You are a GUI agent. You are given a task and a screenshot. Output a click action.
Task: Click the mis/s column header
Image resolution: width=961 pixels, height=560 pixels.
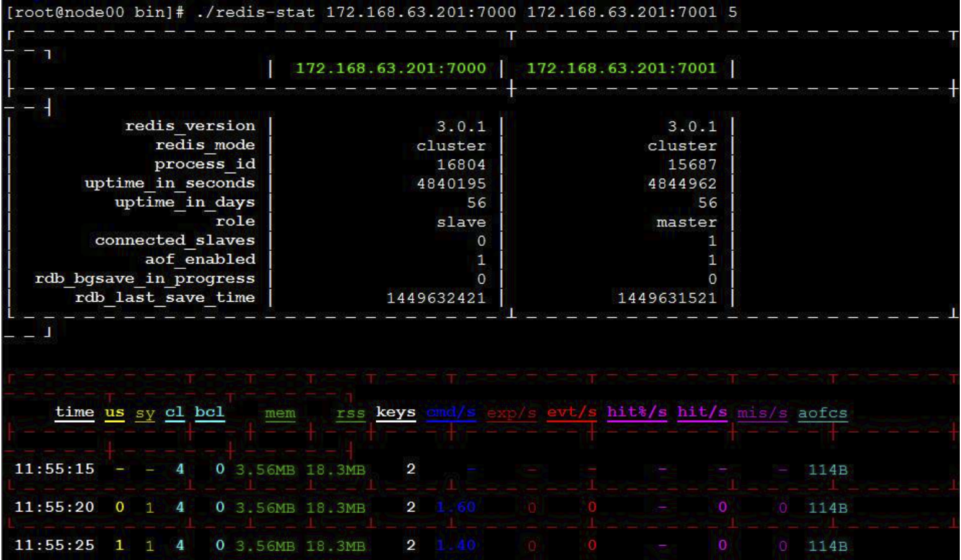(762, 413)
